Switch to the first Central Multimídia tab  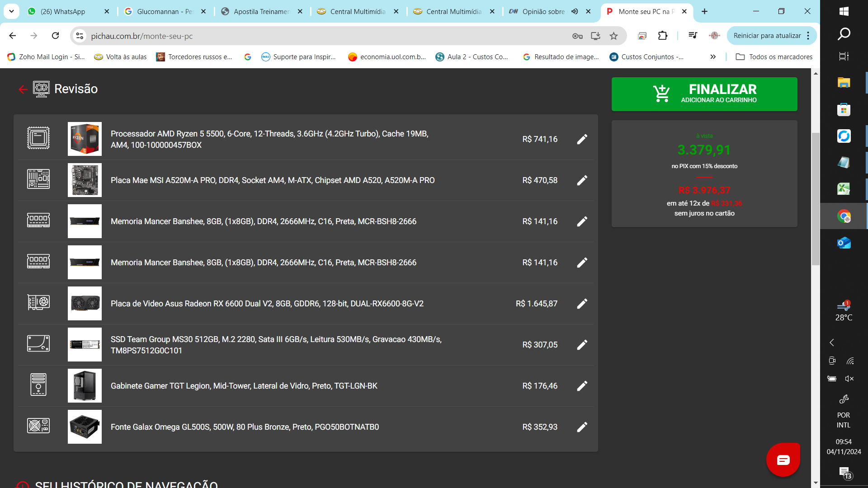coord(358,12)
